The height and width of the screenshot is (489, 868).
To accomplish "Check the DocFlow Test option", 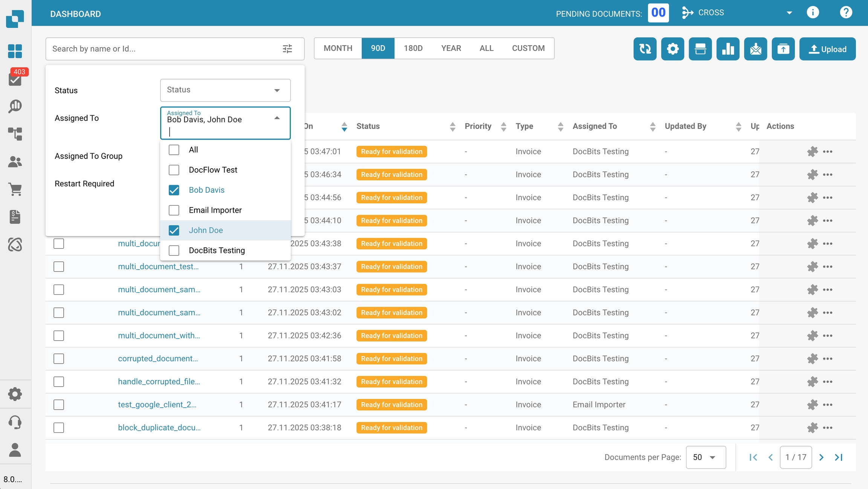I will point(174,170).
